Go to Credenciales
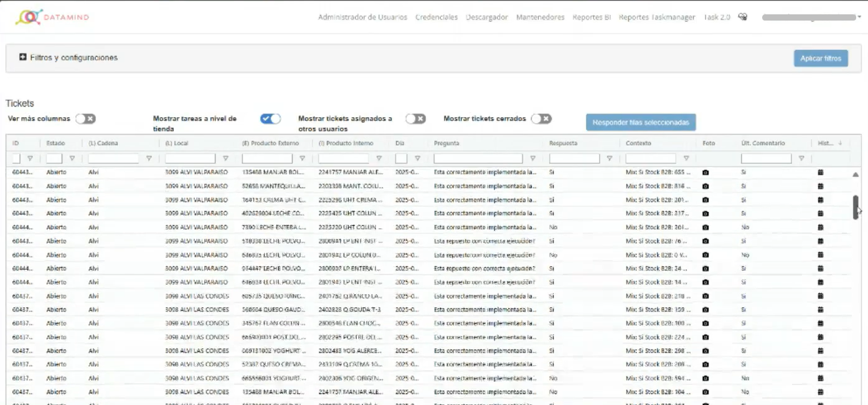Screen dimensions: 868x405 pos(436,17)
